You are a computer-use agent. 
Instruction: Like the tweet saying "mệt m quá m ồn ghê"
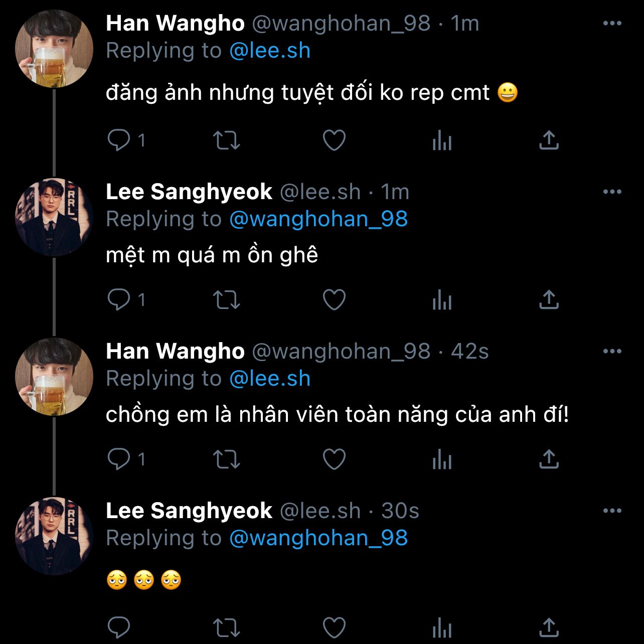point(334,300)
